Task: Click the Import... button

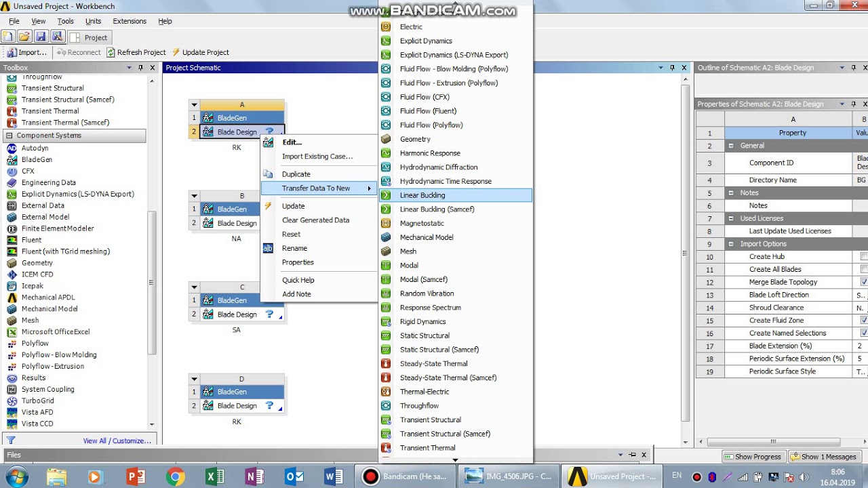Action: click(27, 52)
